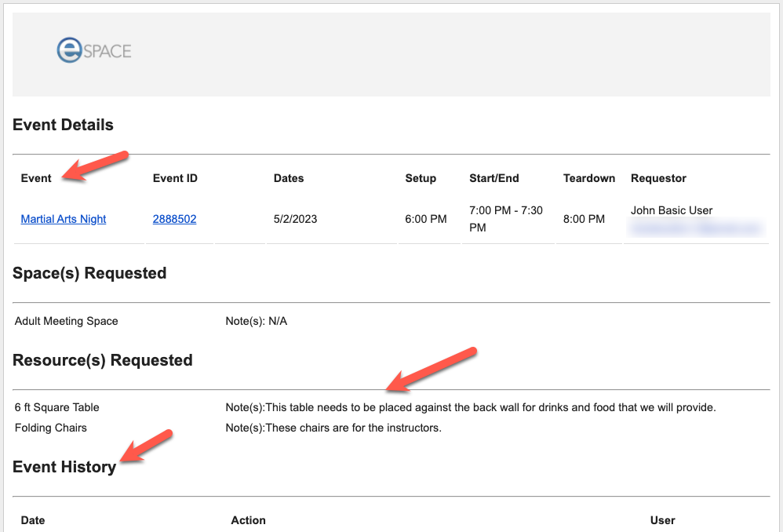The image size is (783, 532).
Task: Click the Teardown column header
Action: 589,178
